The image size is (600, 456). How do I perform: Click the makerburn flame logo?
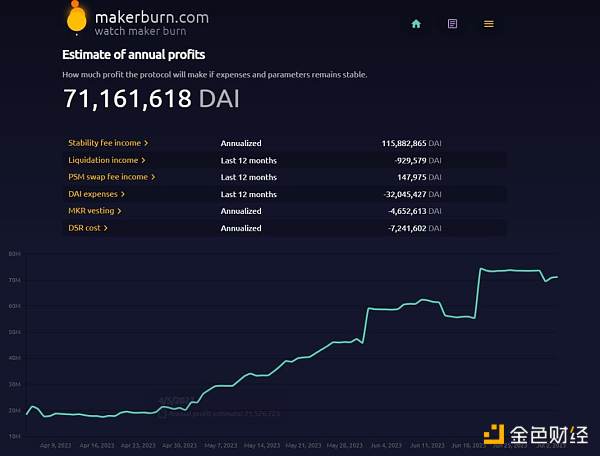click(x=77, y=18)
